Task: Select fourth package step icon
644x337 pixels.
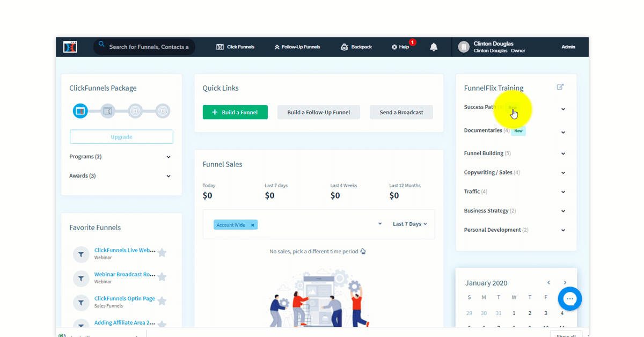Action: click(x=163, y=111)
